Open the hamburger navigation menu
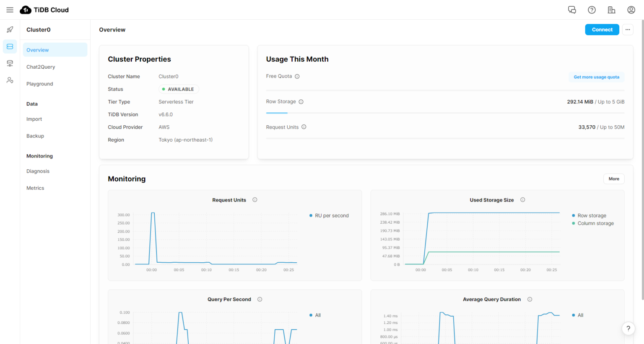Viewport: 644px width, 344px height. [x=10, y=10]
